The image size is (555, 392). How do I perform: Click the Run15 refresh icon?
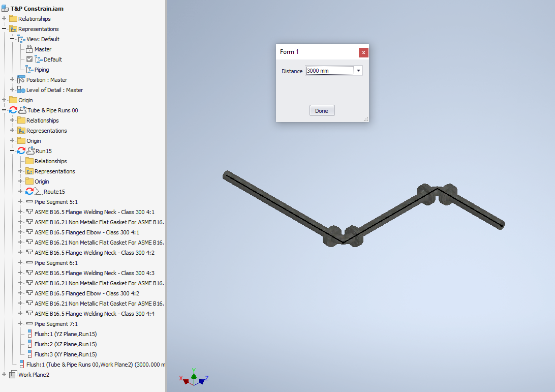tap(21, 150)
